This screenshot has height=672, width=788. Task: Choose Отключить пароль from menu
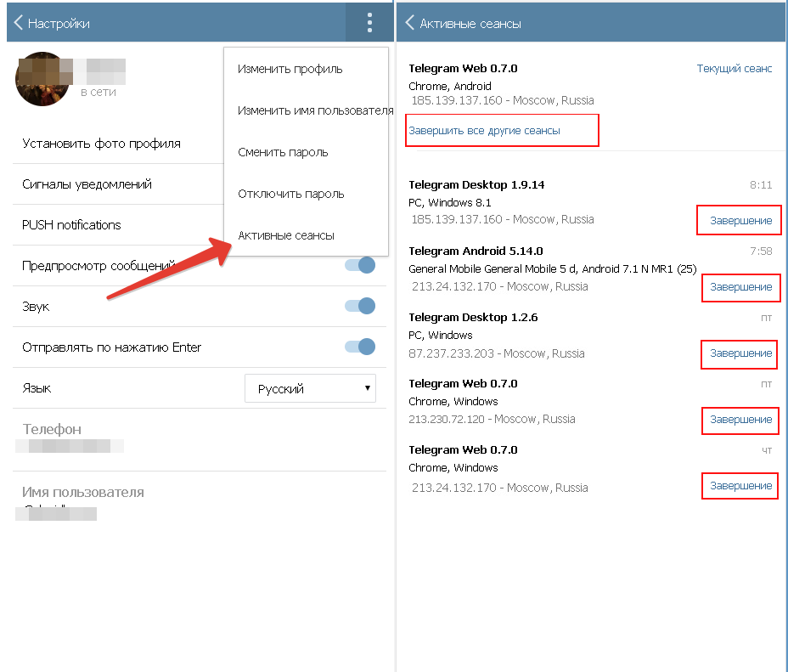tap(291, 194)
